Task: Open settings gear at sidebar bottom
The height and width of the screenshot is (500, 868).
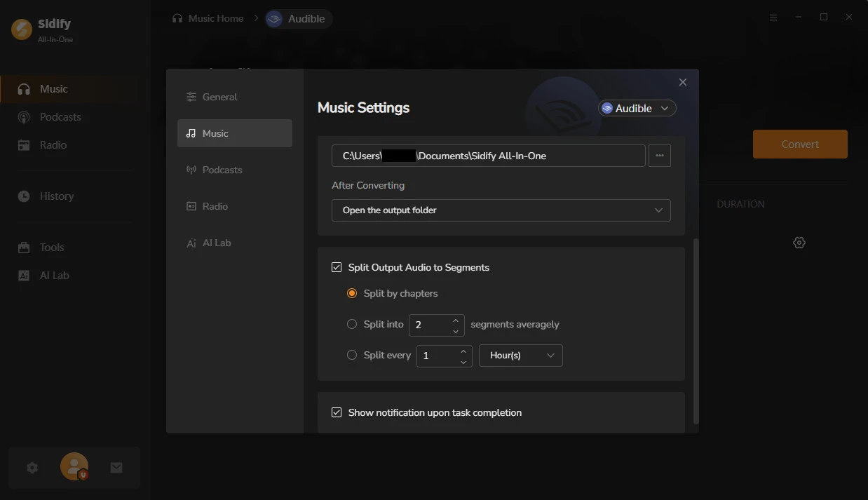Action: click(x=32, y=468)
